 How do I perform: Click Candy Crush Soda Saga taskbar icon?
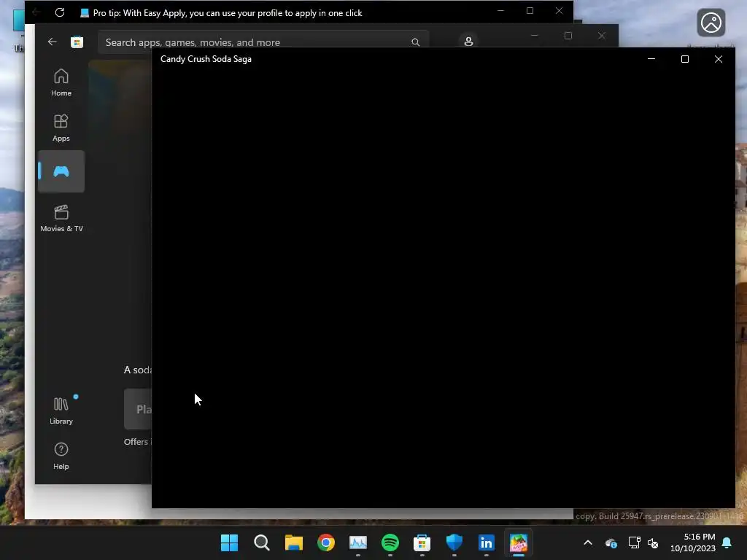tap(519, 542)
